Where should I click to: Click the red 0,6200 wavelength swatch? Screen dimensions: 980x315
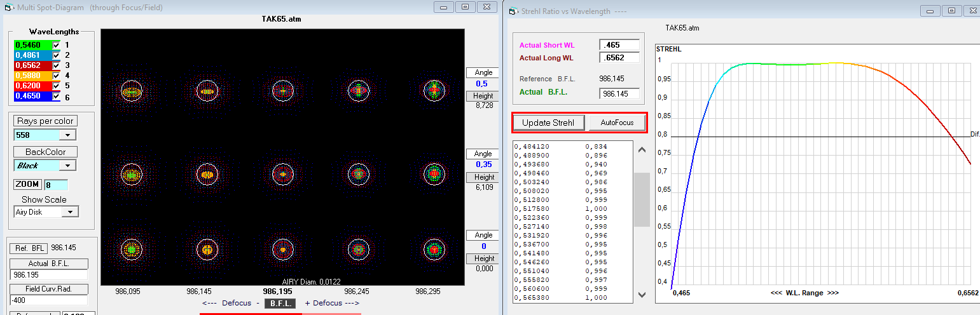pyautogui.click(x=33, y=86)
